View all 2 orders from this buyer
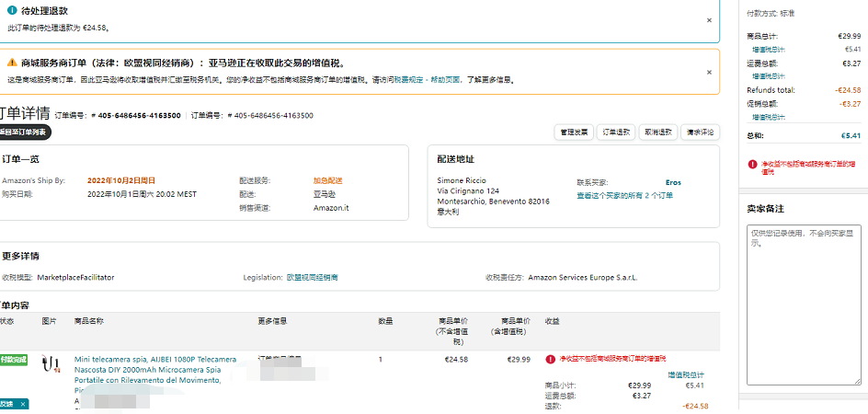The width and height of the screenshot is (868, 414). pyautogui.click(x=625, y=195)
